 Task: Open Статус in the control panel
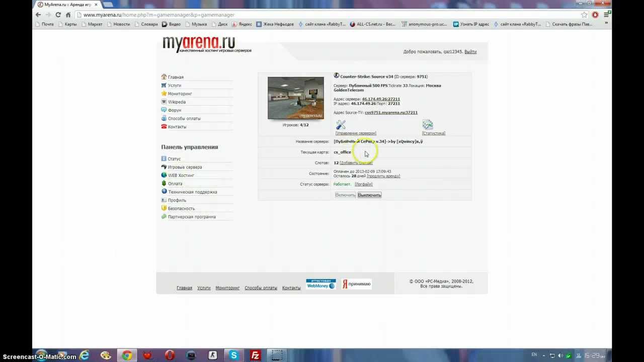[174, 159]
